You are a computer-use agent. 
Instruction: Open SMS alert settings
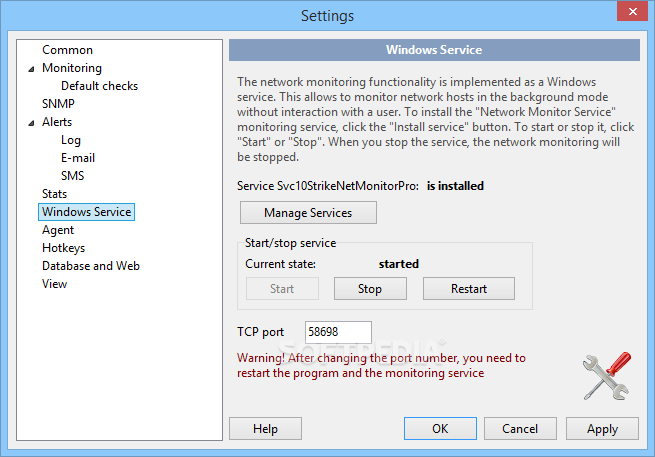click(x=72, y=176)
